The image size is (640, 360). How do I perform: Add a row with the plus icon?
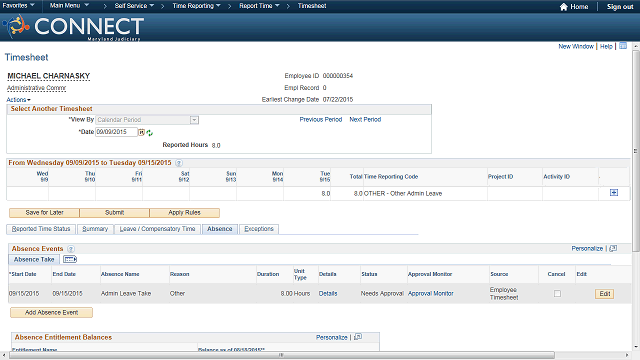click(613, 193)
